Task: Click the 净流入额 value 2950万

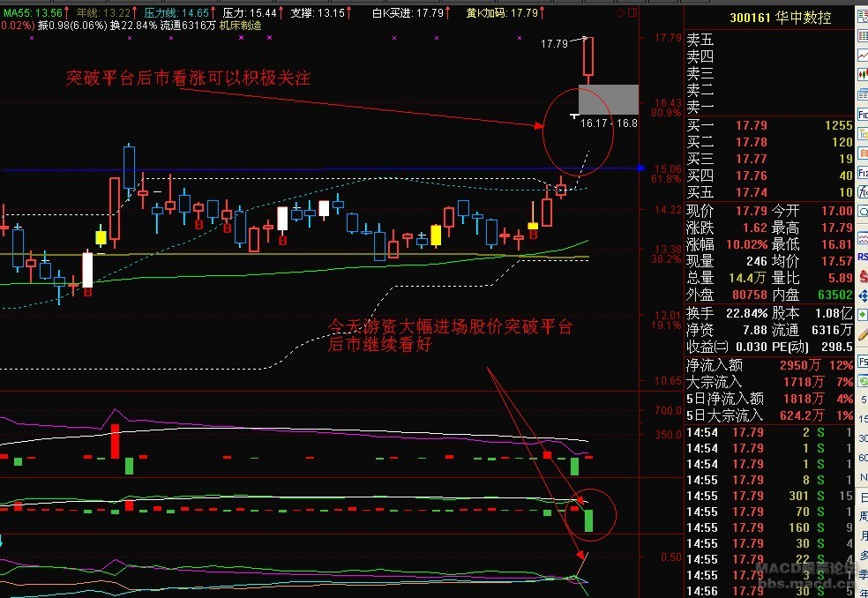Action: (800, 365)
